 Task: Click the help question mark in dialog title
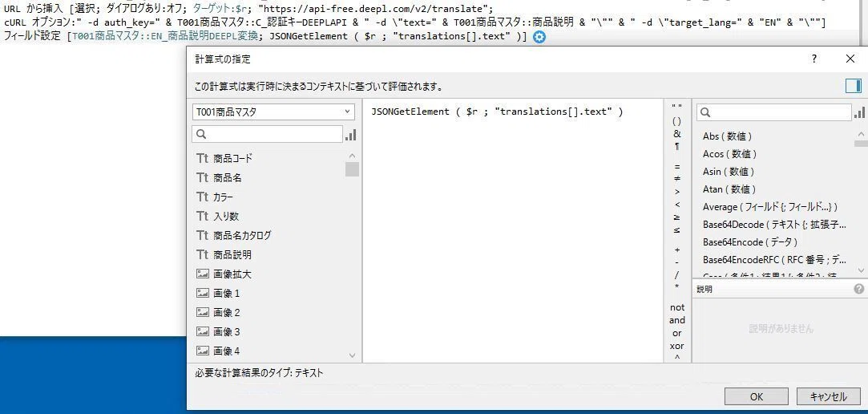tap(813, 59)
